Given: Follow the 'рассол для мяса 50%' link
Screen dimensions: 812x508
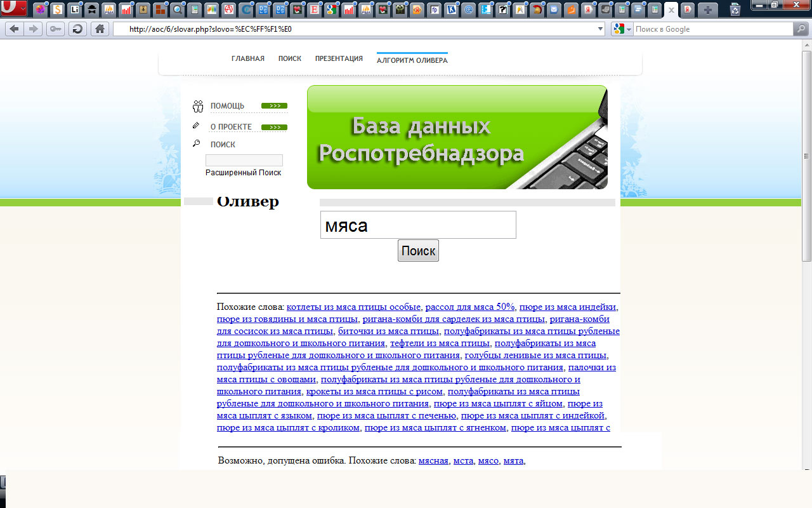Looking at the screenshot, I should pos(469,307).
